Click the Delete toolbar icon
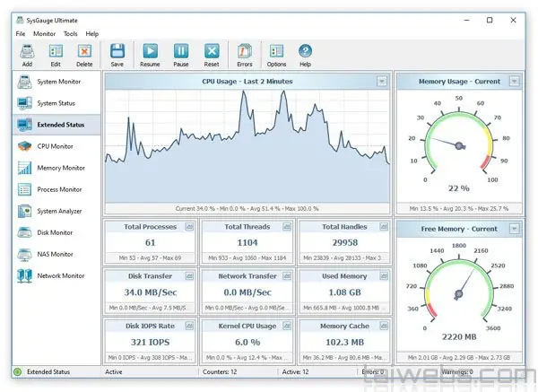538x392 pixels. click(x=84, y=55)
